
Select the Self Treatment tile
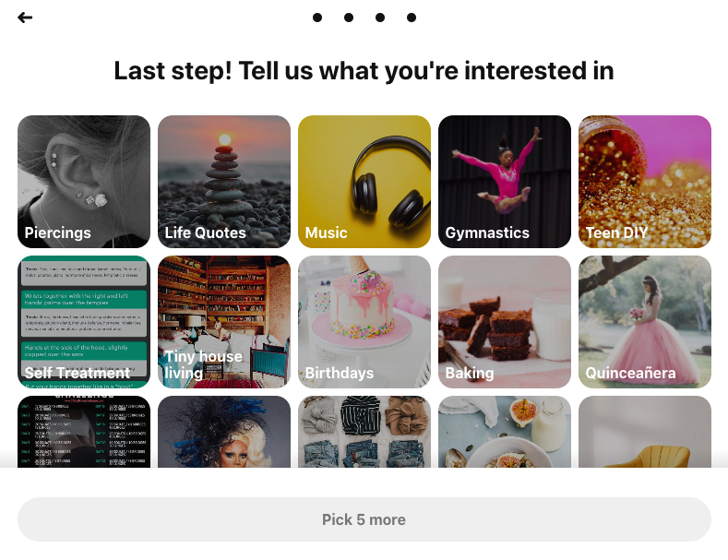tap(84, 322)
